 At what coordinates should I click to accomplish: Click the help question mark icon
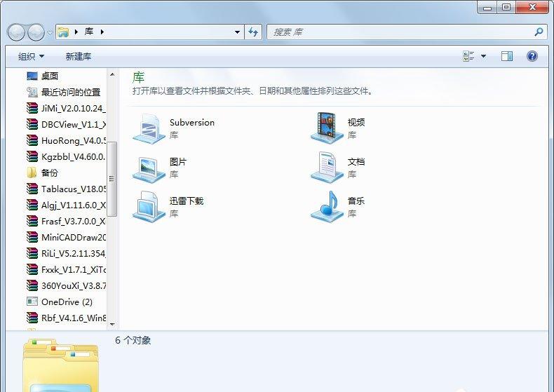tap(532, 56)
